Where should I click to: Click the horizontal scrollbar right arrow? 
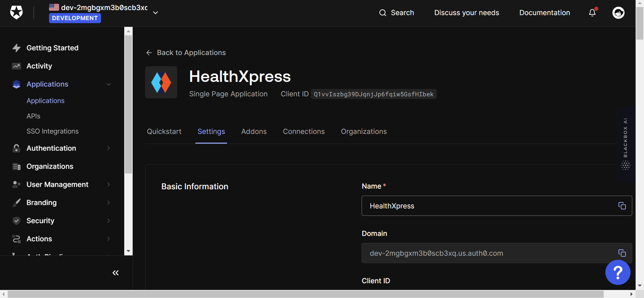[631, 294]
